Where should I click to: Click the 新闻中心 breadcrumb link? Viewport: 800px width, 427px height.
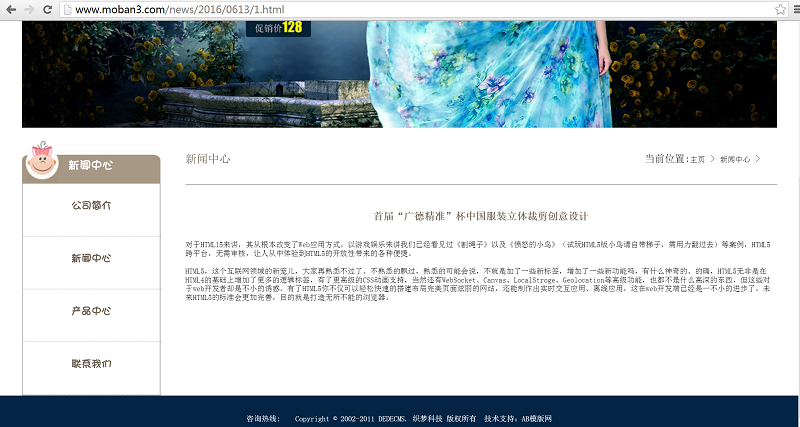735,159
